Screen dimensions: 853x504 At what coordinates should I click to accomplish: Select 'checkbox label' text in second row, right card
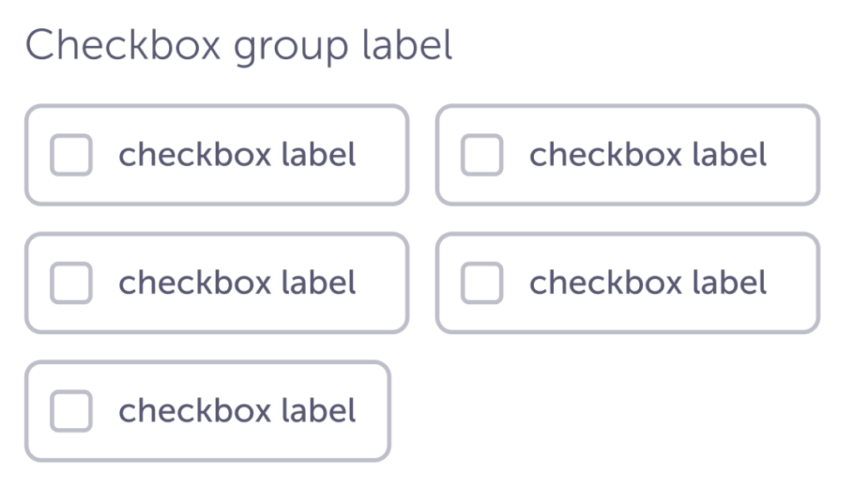pyautogui.click(x=648, y=283)
